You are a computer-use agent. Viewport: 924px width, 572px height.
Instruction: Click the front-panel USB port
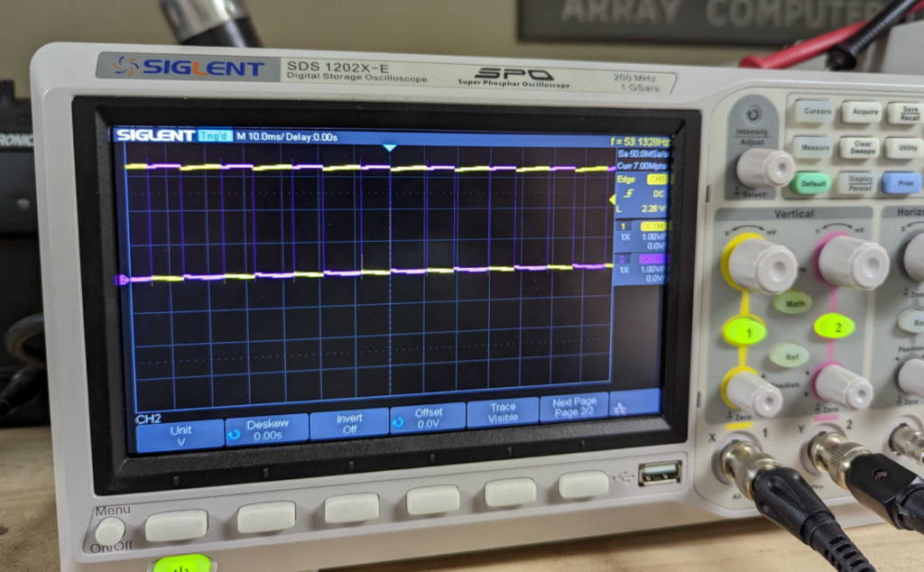pyautogui.click(x=660, y=474)
